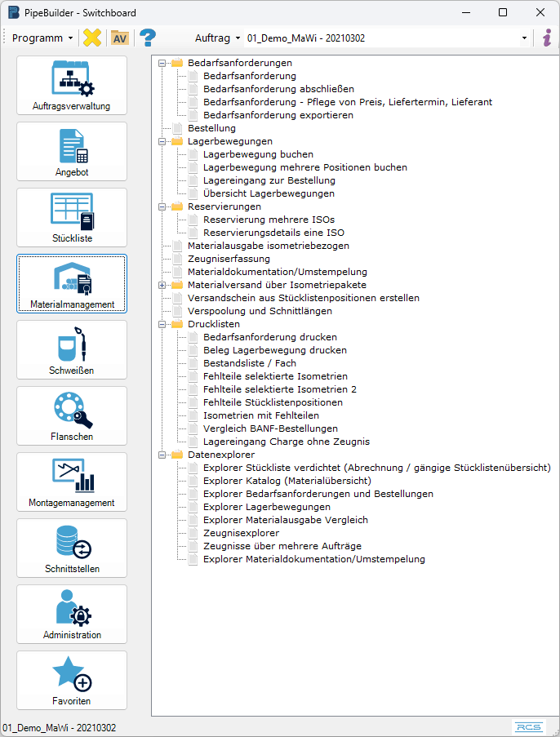This screenshot has height=737, width=560.
Task: Select the Stückliste sidebar icon
Action: [x=72, y=218]
